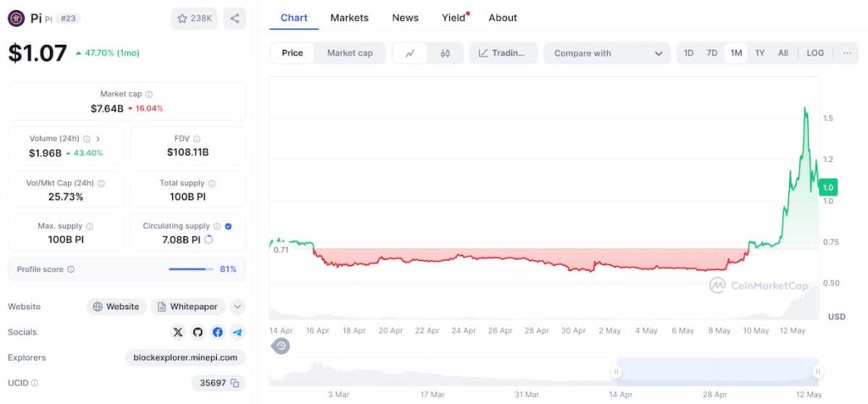This screenshot has height=404, width=868.
Task: Click the chart price peak near 1.5
Action: coord(804,108)
